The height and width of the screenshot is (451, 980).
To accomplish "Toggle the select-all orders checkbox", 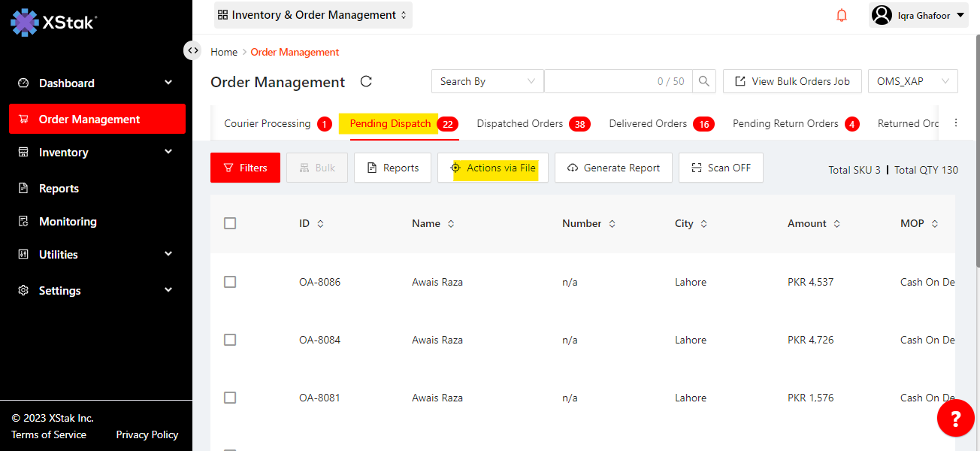I will click(230, 223).
